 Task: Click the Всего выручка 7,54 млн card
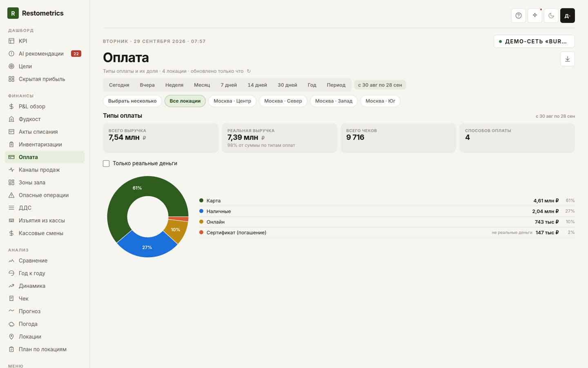160,138
